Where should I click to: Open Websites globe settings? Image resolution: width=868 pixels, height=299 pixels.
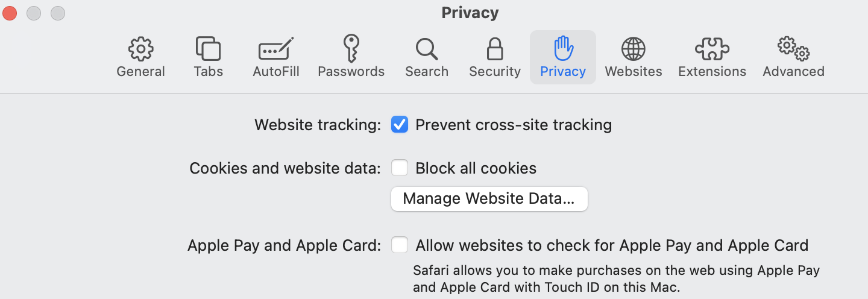[x=633, y=49]
